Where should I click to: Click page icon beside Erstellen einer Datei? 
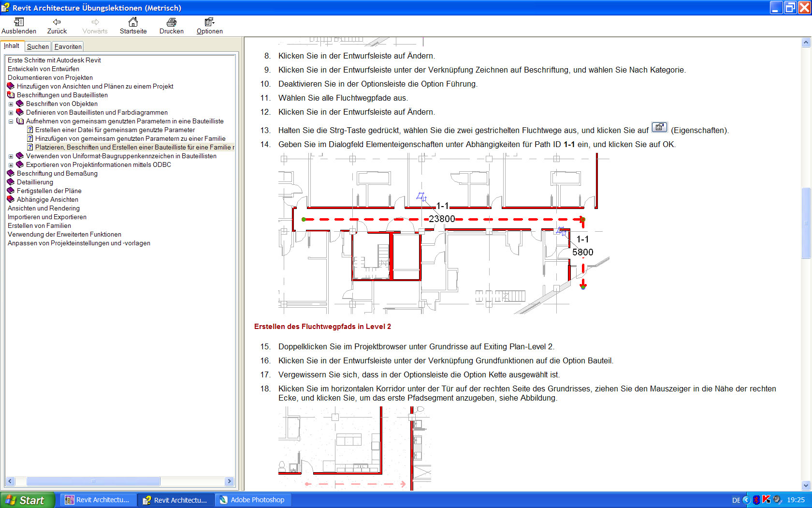click(x=30, y=130)
